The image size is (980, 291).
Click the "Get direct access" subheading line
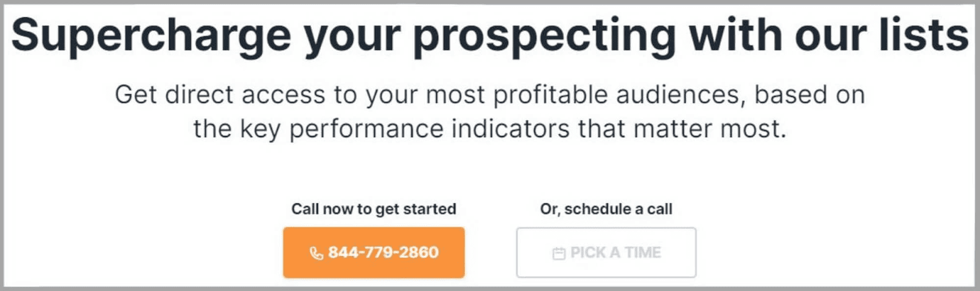point(489,95)
